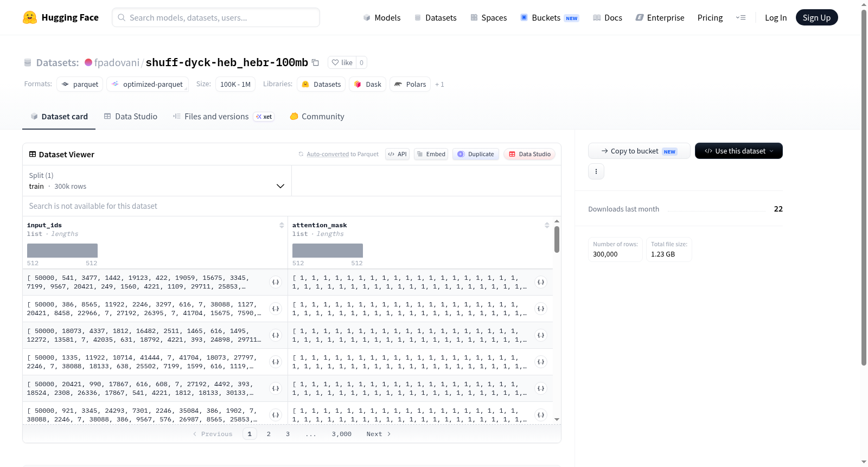Sort the input_ids column
Image resolution: width=868 pixels, height=467 pixels.
tap(282, 225)
